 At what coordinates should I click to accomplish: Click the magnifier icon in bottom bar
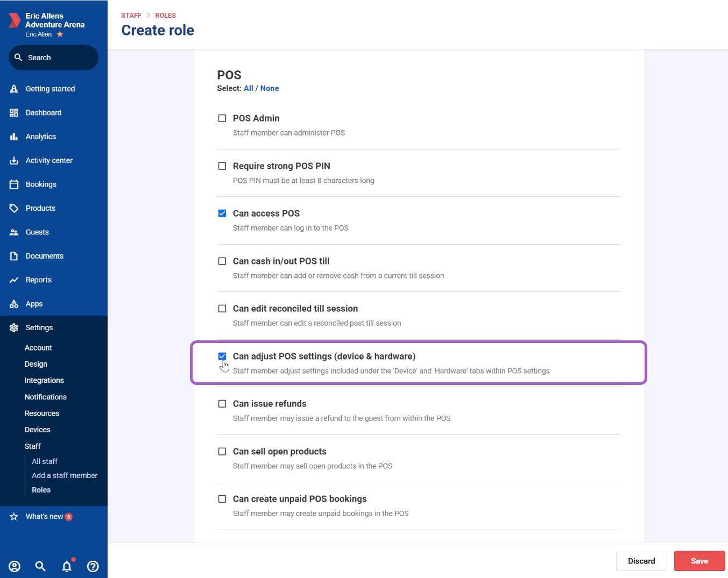point(40,566)
